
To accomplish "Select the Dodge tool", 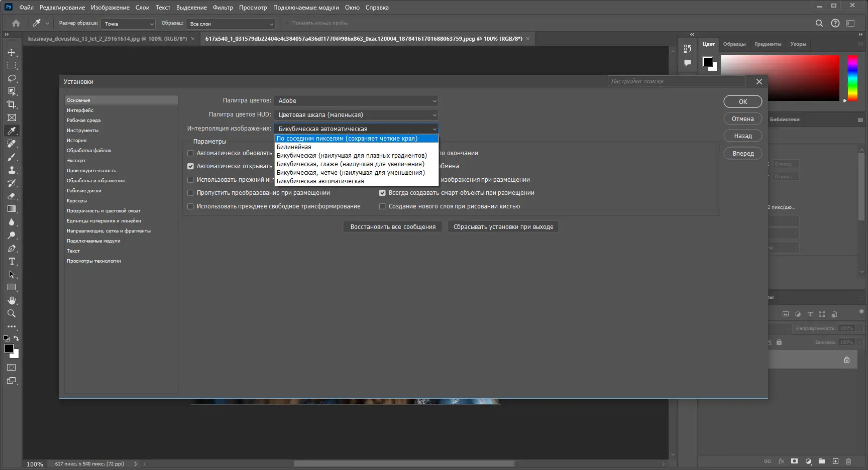I will [x=12, y=235].
